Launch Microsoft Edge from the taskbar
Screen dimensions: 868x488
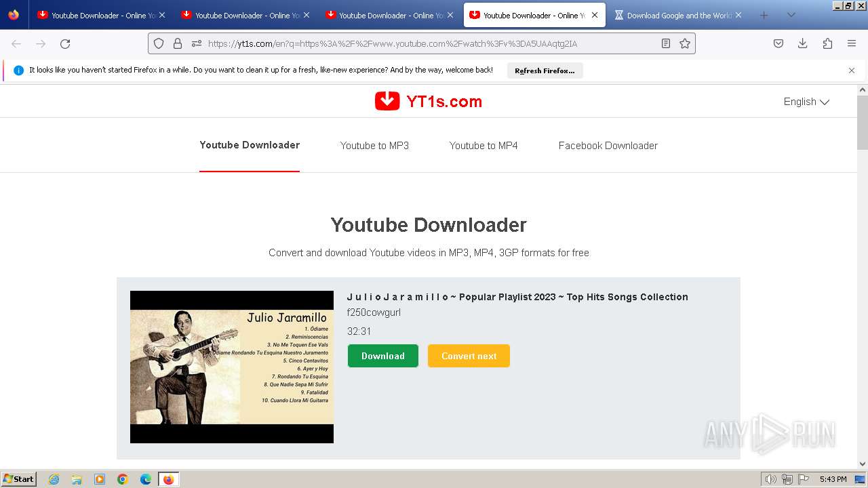pos(146,479)
